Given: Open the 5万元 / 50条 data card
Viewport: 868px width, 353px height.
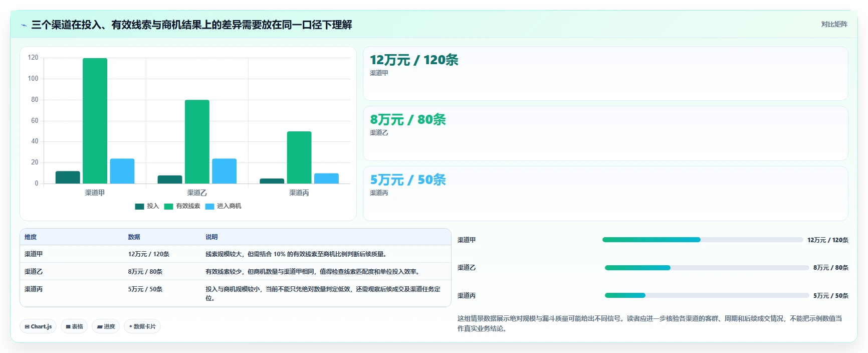Looking at the screenshot, I should [605, 194].
